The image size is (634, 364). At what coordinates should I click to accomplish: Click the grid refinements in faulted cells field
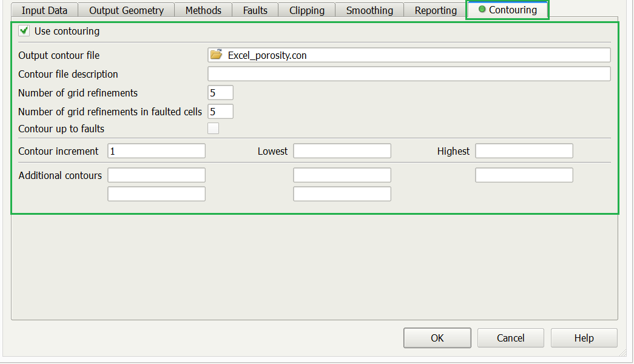(x=220, y=112)
